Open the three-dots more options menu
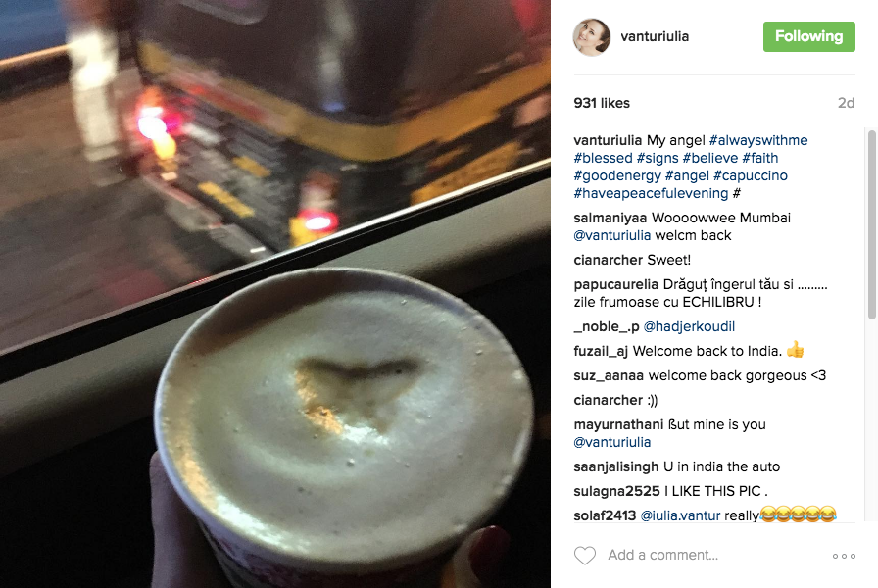878x588 pixels. click(844, 556)
